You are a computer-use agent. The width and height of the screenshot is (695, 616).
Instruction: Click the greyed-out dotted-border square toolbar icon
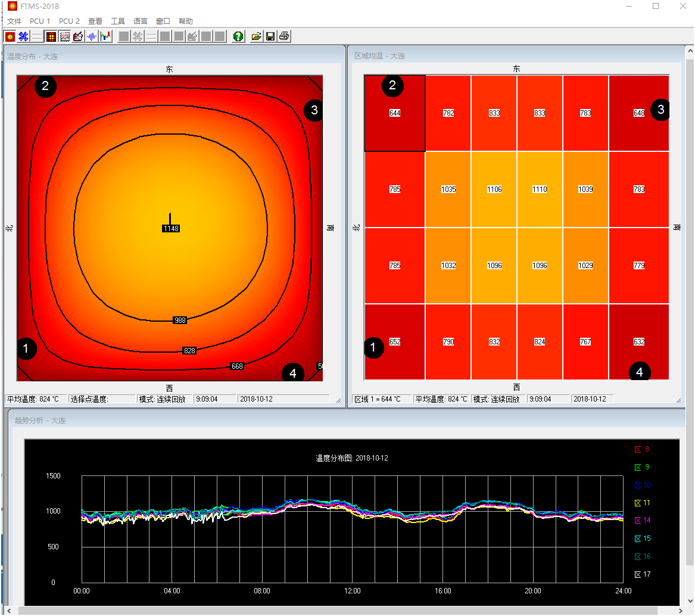(179, 36)
